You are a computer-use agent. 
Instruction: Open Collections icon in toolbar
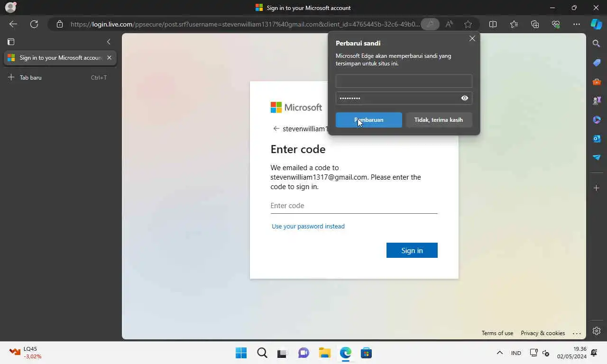point(535,24)
